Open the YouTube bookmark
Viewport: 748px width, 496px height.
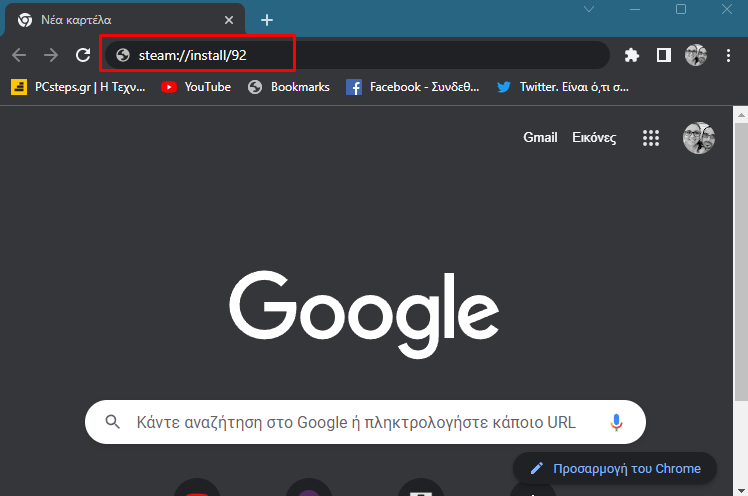click(196, 87)
